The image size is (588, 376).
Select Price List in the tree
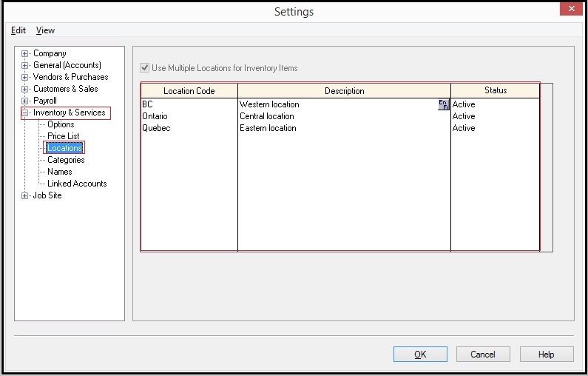click(x=64, y=136)
